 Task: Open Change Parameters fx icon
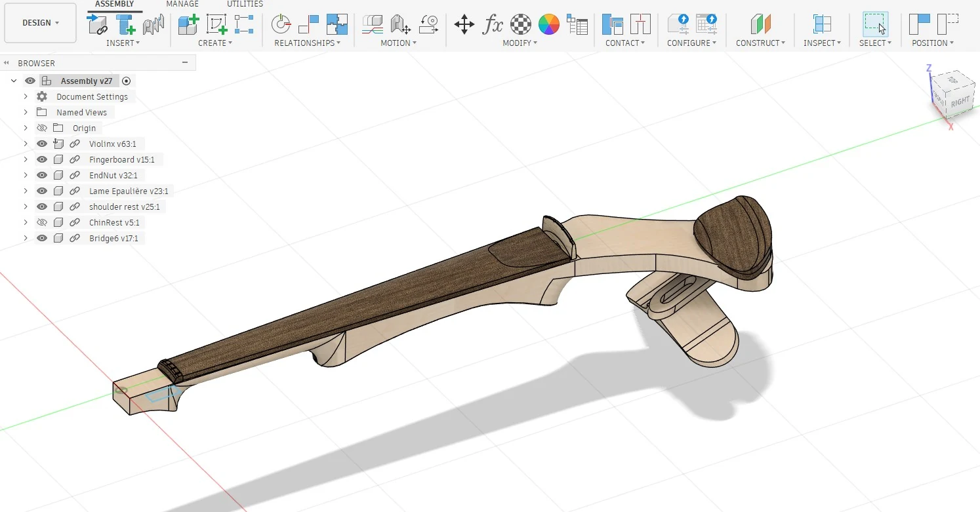tap(493, 24)
